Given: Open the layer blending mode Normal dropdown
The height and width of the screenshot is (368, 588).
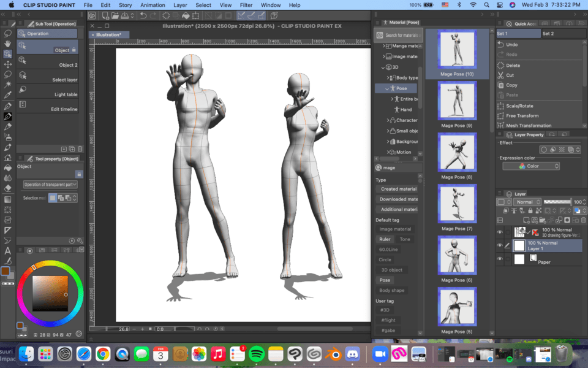Looking at the screenshot, I should (x=527, y=202).
